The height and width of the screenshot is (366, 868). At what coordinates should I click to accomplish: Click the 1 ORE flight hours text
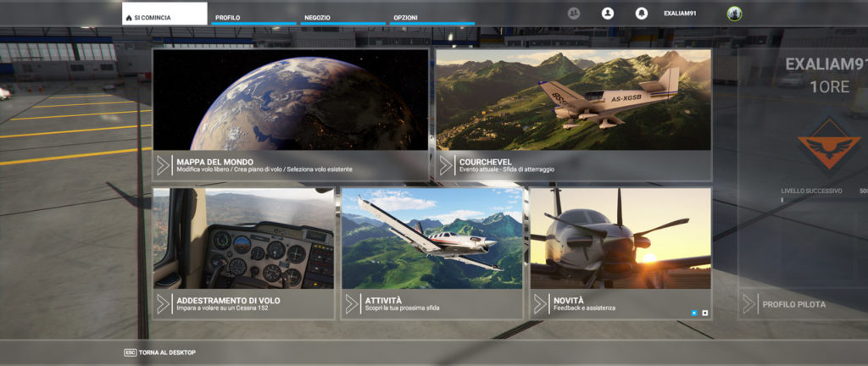[x=829, y=86]
